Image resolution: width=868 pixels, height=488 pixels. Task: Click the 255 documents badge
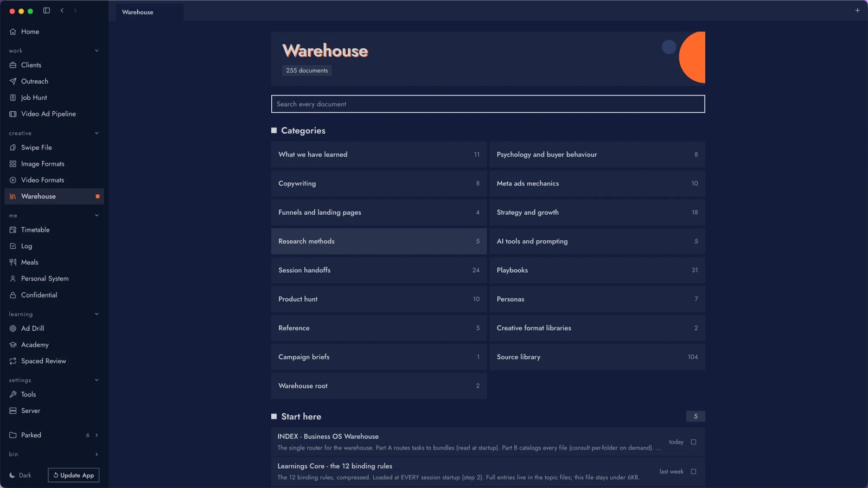point(307,70)
